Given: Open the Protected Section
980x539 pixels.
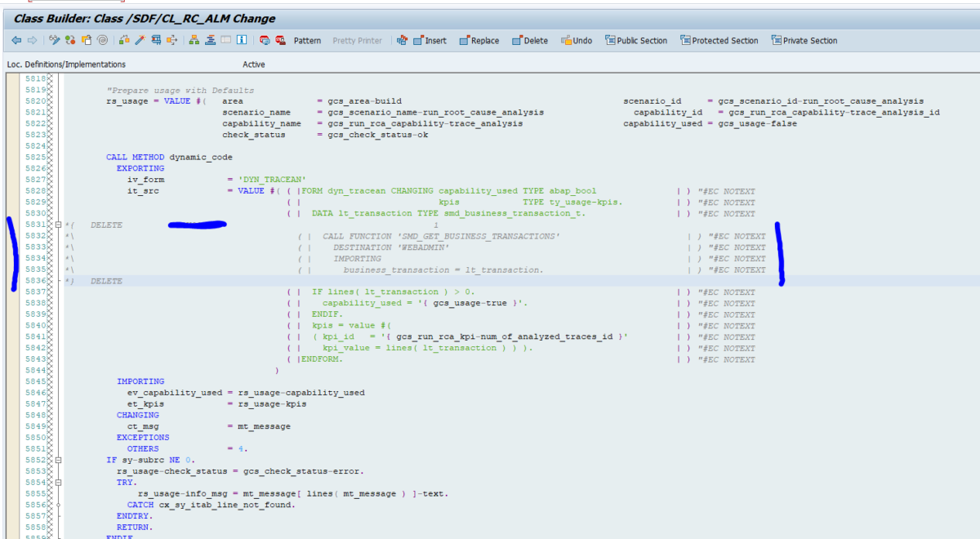Looking at the screenshot, I should pyautogui.click(x=719, y=41).
